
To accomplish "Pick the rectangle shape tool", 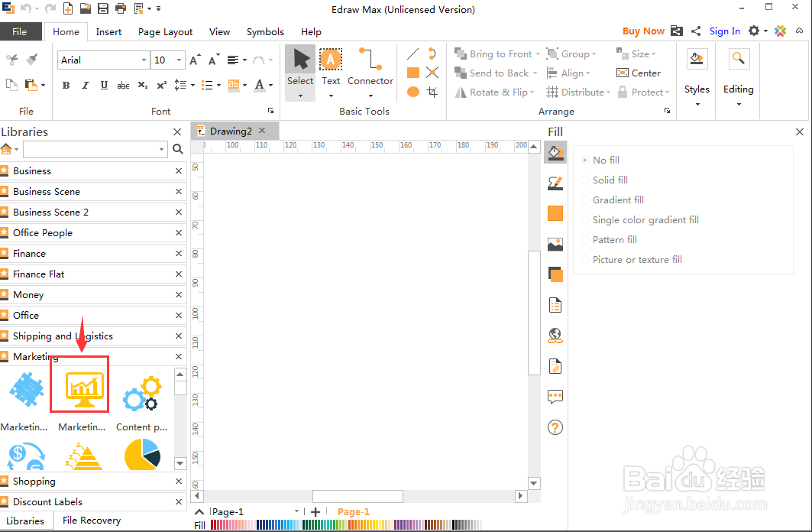I will click(x=412, y=73).
